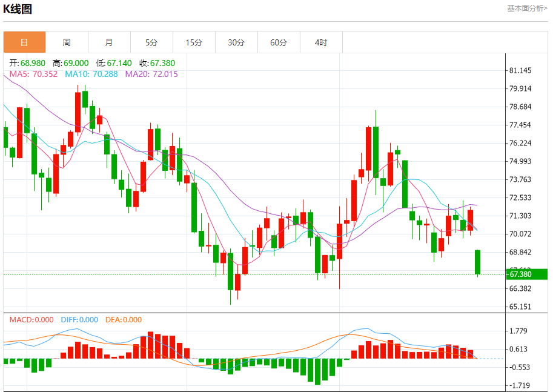Click the 开:68.980 open price value

(x=27, y=63)
